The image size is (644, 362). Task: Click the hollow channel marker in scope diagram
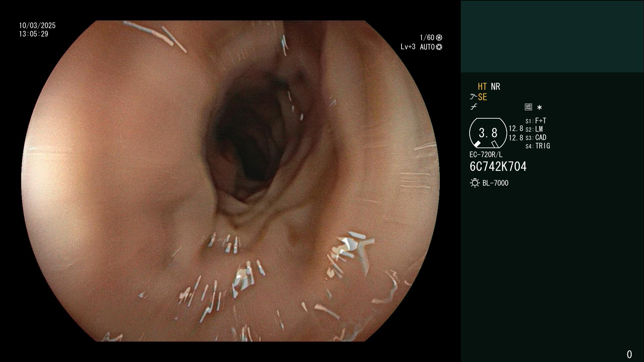point(495,144)
